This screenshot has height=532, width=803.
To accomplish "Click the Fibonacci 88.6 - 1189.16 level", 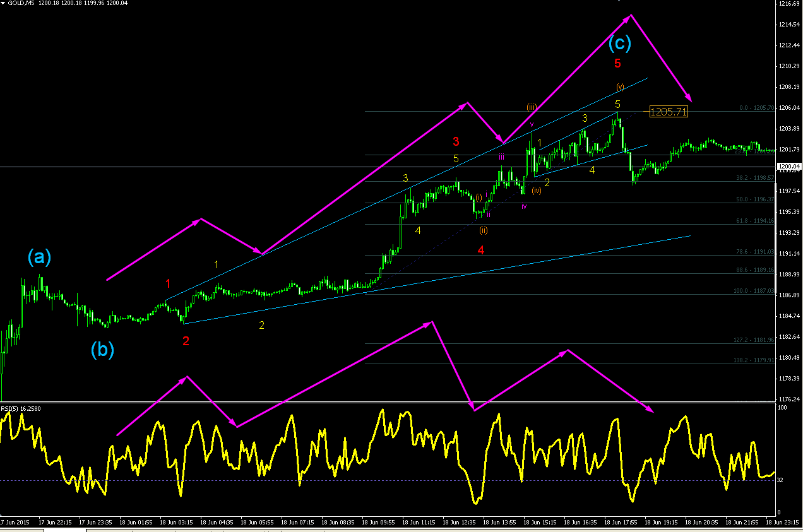I will click(756, 270).
